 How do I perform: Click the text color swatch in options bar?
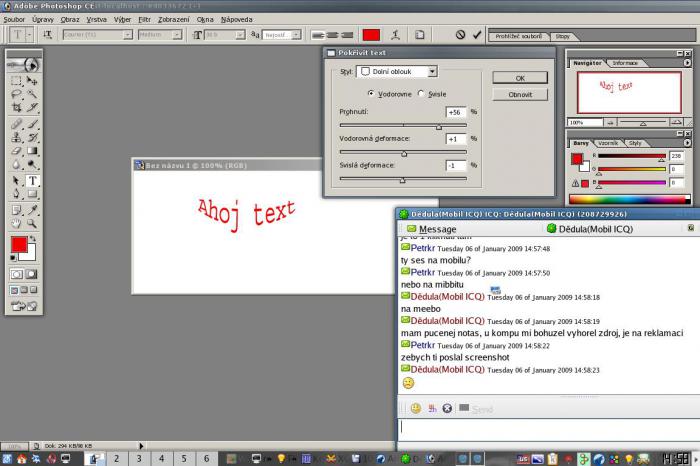click(371, 35)
